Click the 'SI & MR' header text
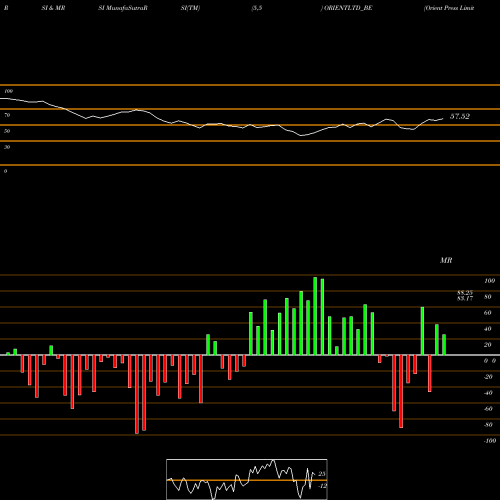The width and height of the screenshot is (500, 500). [x=53, y=8]
